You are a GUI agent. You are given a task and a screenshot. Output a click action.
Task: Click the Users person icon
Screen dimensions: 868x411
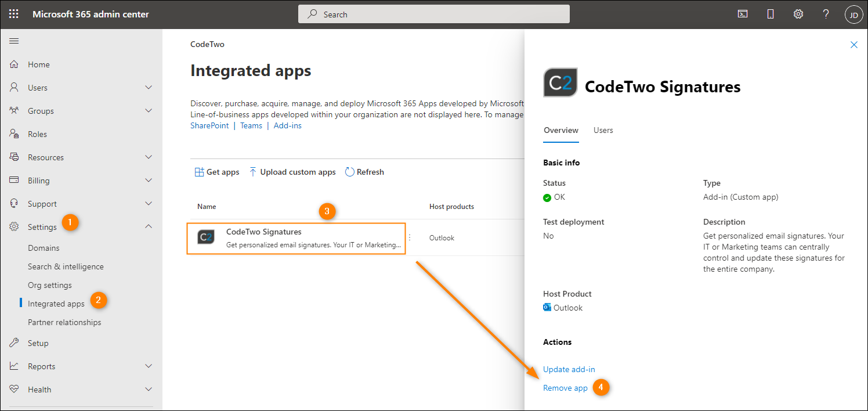[x=15, y=88]
